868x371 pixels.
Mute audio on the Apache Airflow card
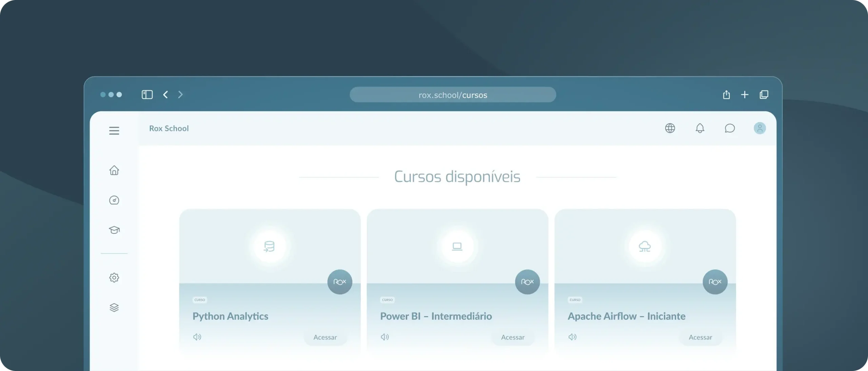[573, 337]
